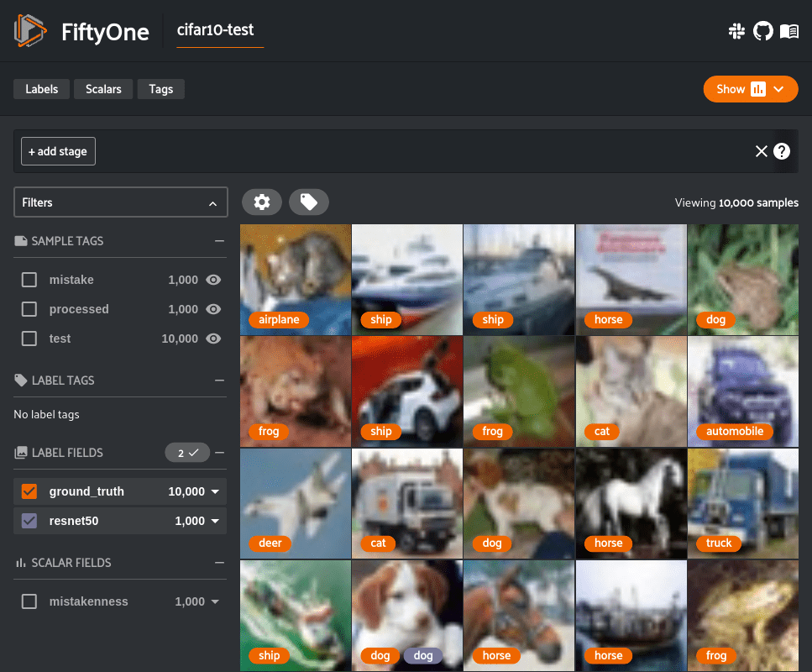Viewport: 812px width, 672px height.
Task: Open the Scalars tab
Action: click(x=103, y=89)
